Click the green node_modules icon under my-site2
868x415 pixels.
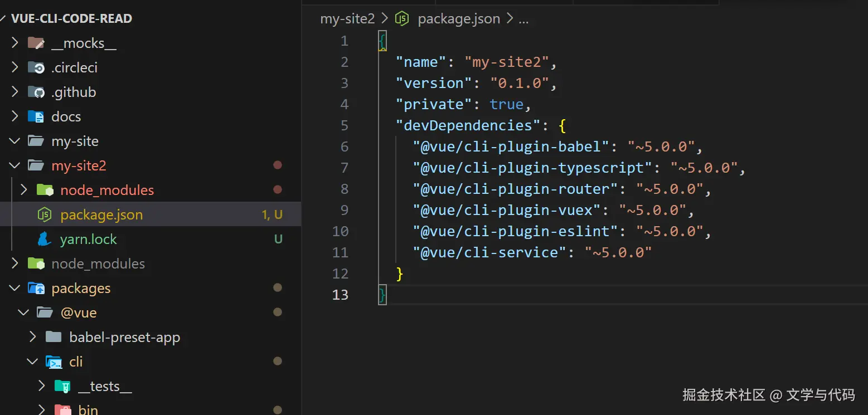click(45, 190)
